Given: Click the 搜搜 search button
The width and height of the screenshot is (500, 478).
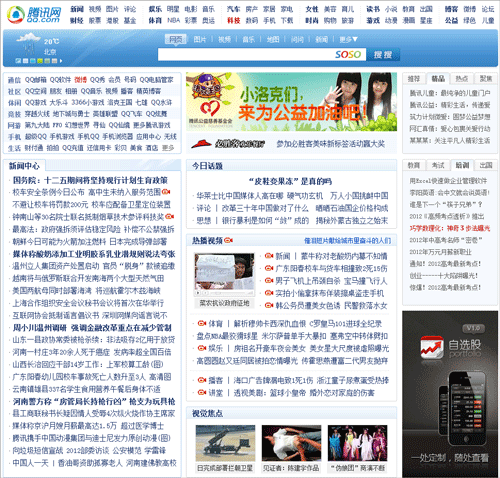Looking at the screenshot, I should 383,55.
